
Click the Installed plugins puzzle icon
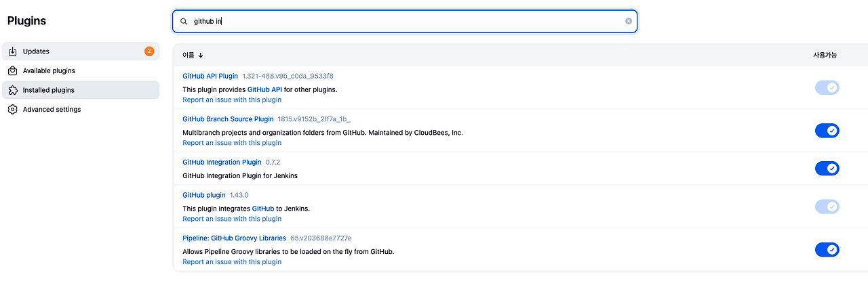point(12,90)
